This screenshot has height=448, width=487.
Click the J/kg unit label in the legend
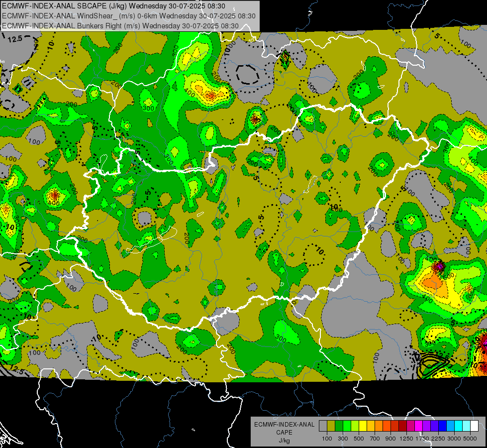point(284,441)
